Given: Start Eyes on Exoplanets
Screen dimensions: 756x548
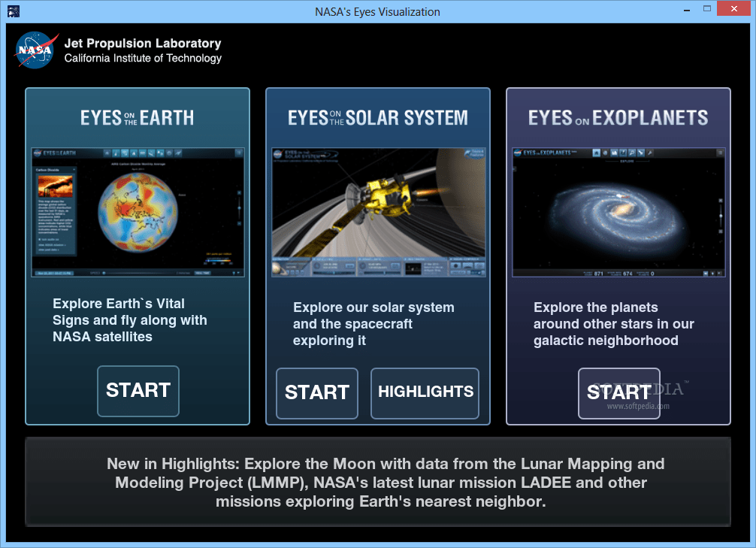Looking at the screenshot, I should pos(619,393).
